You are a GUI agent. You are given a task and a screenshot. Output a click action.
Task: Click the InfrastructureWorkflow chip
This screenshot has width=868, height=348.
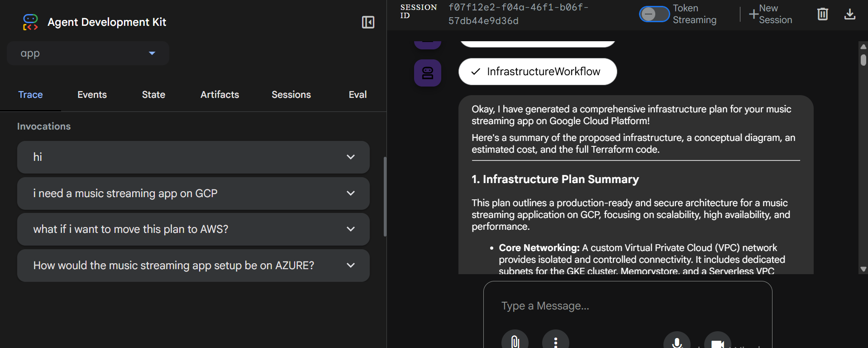coord(538,72)
